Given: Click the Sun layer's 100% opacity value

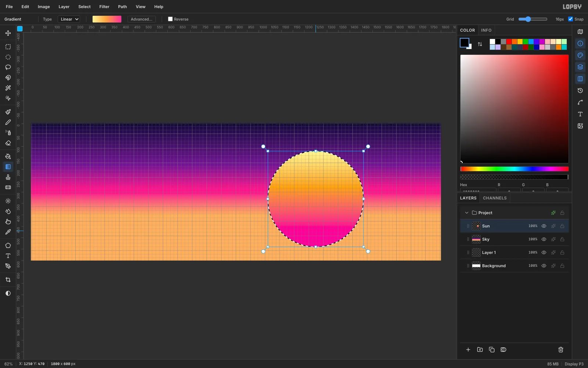Looking at the screenshot, I should tap(533, 226).
